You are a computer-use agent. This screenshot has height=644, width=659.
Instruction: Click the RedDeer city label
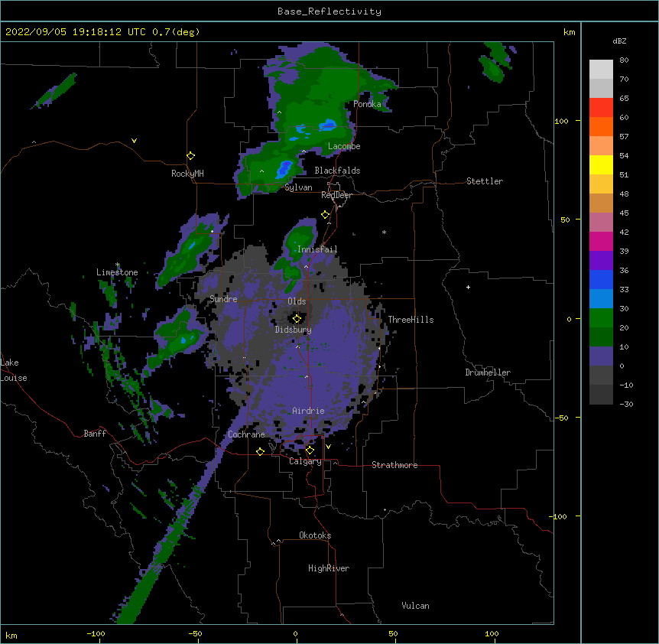point(336,195)
